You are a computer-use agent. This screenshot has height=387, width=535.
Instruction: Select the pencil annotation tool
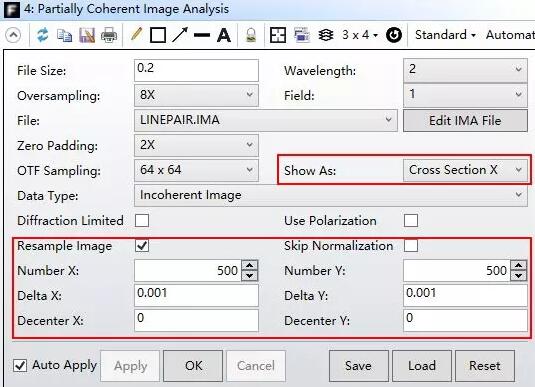click(136, 34)
